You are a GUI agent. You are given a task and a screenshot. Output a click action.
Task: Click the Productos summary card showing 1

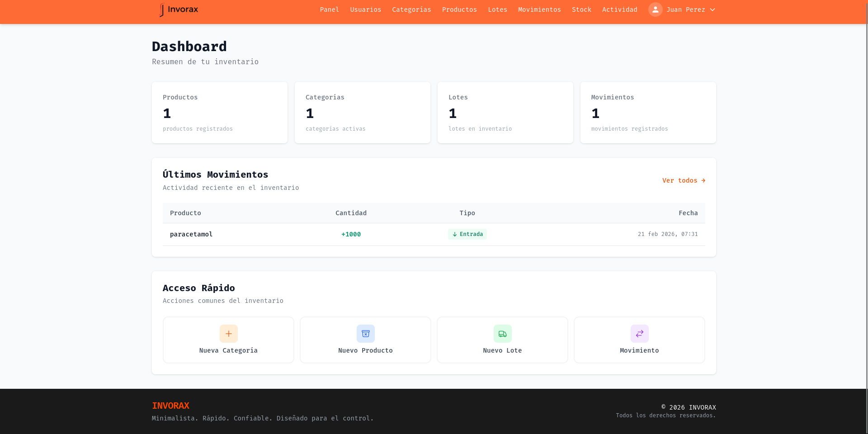tap(220, 112)
